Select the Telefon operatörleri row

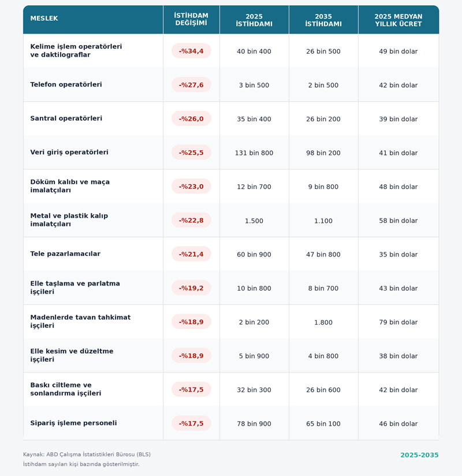tap(231, 85)
